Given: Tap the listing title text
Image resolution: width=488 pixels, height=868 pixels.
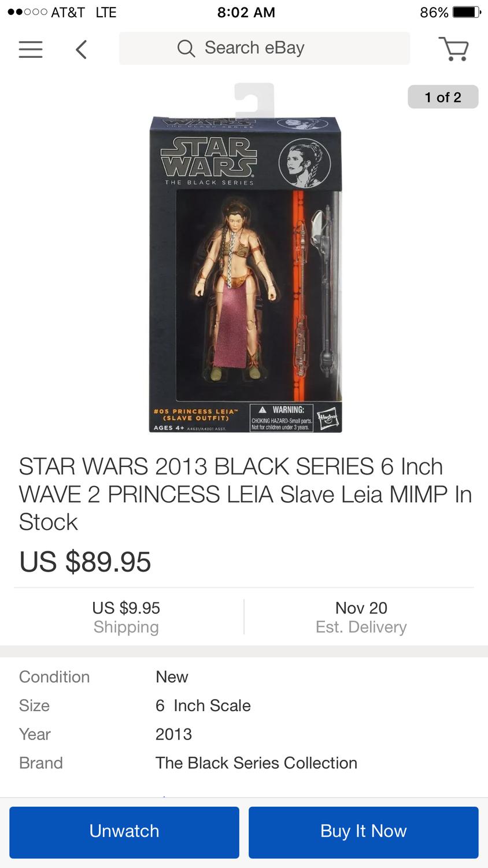Looking at the screenshot, I should [x=245, y=494].
